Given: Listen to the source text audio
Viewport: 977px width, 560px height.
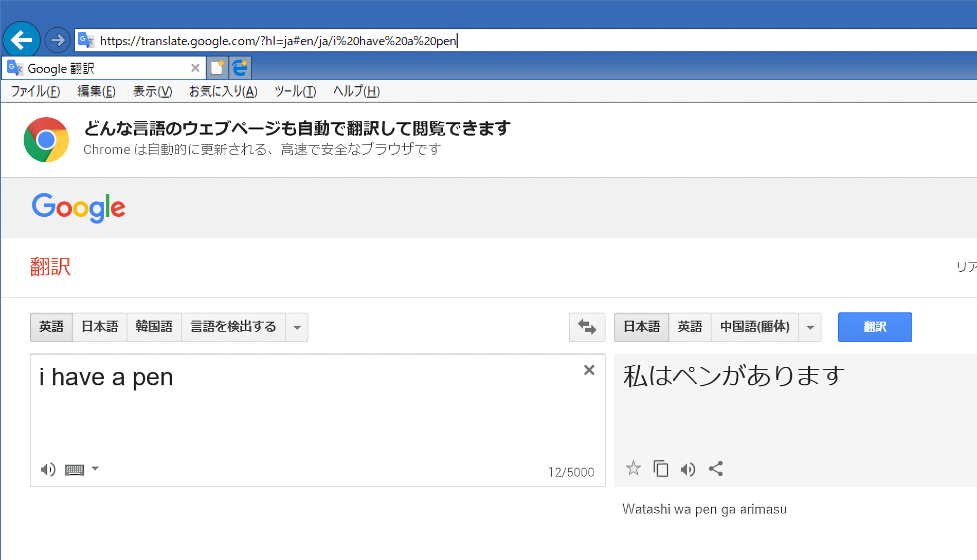Looking at the screenshot, I should [x=48, y=469].
